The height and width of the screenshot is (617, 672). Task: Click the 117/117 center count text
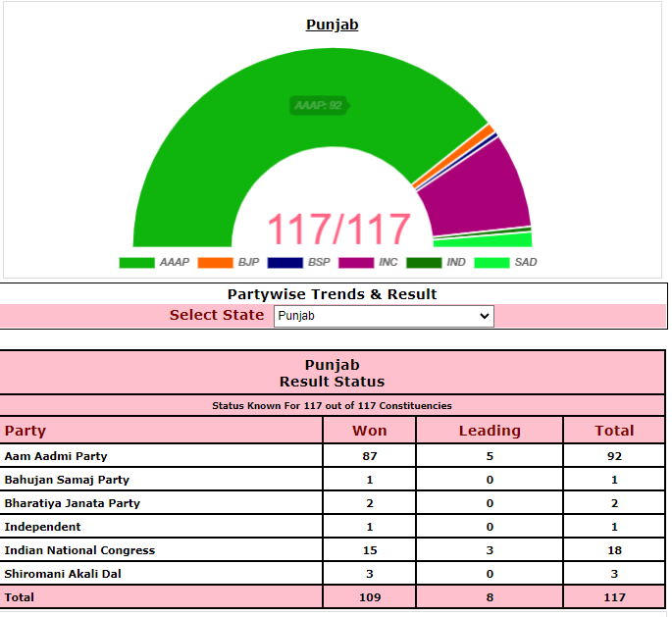pos(338,230)
